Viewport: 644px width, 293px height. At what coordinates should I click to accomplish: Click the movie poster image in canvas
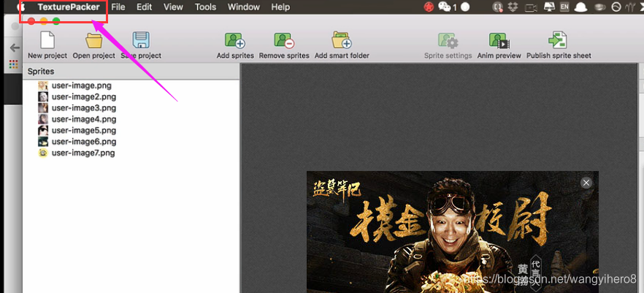point(452,232)
